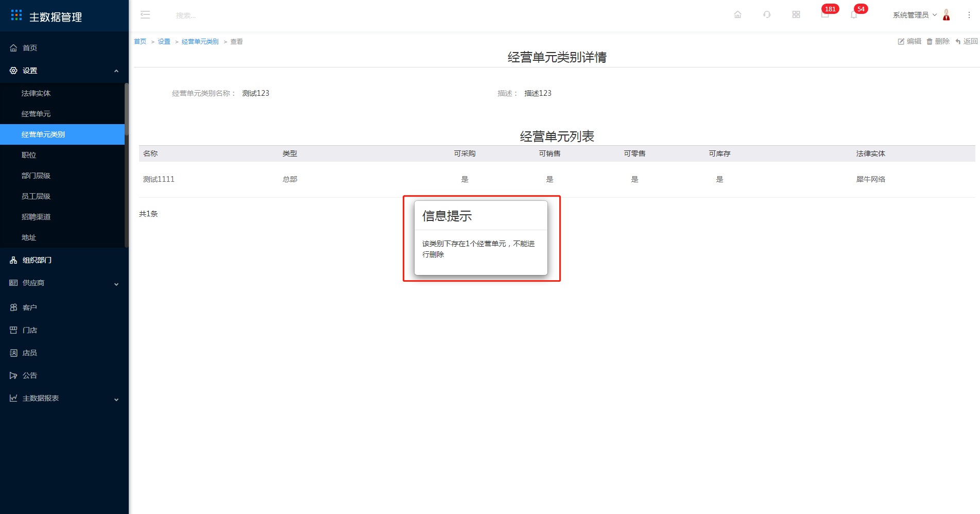Click the system administrator avatar

click(947, 15)
